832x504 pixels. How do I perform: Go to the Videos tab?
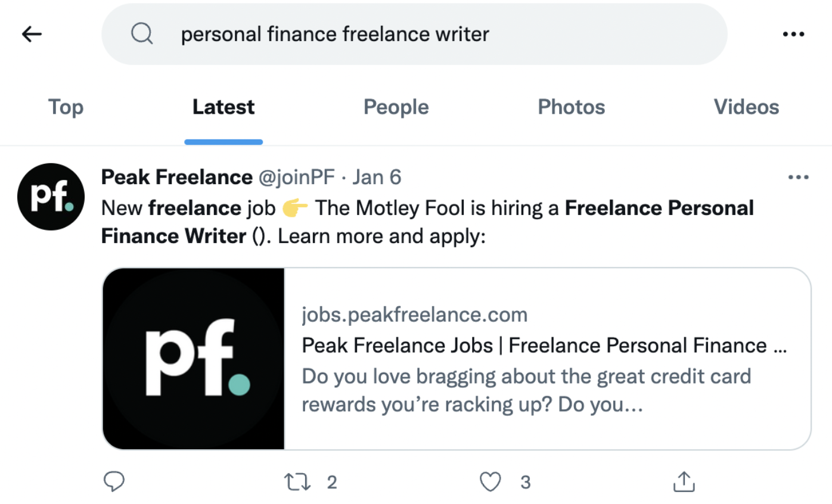coord(746,107)
